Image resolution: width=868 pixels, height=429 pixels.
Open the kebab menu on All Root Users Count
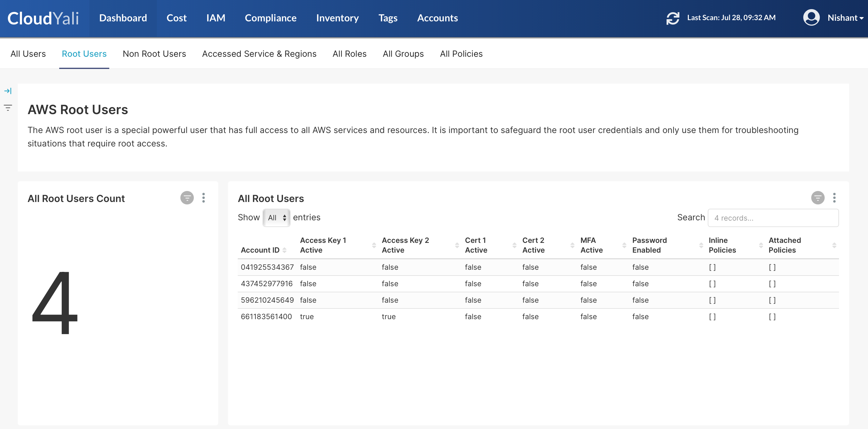click(204, 198)
